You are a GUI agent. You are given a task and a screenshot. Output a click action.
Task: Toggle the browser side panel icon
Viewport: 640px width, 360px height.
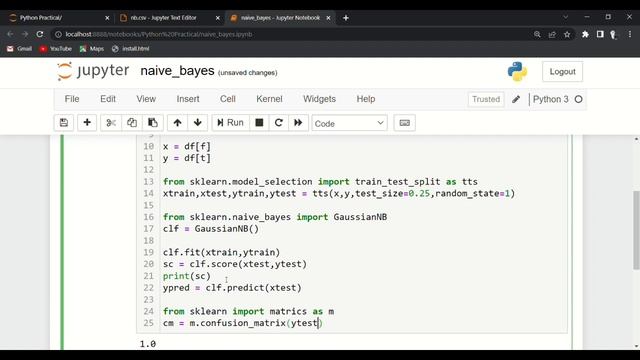pos(600,35)
